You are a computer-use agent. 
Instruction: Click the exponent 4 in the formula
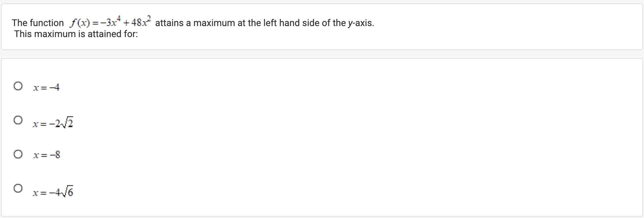119,17
